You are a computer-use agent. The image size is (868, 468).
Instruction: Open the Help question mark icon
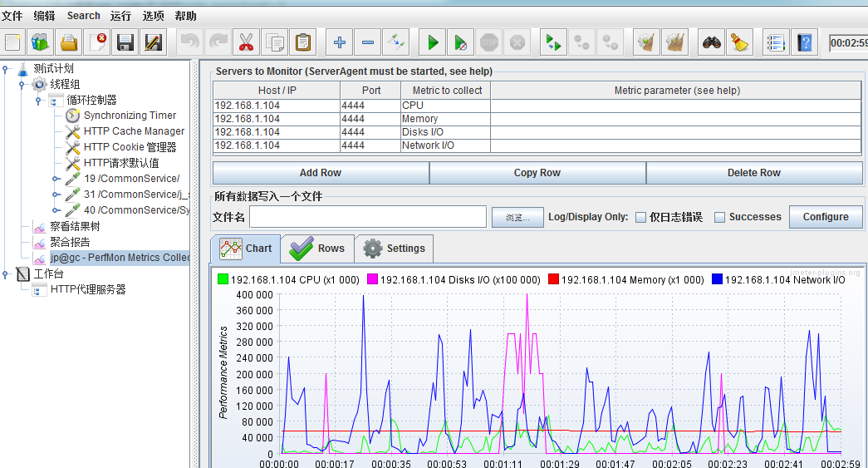coord(804,42)
